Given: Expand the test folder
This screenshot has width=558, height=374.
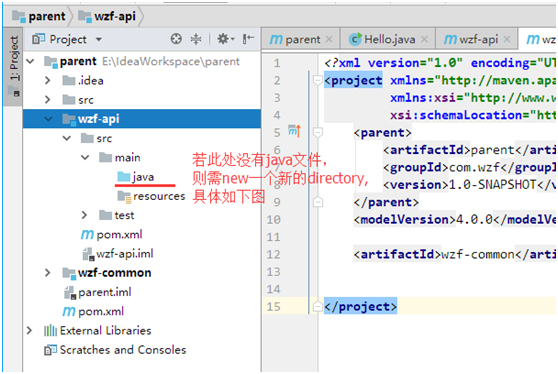Looking at the screenshot, I should 84,215.
